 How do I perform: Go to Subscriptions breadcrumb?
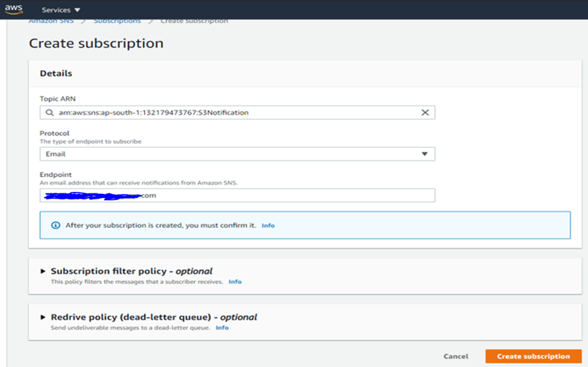tap(117, 21)
